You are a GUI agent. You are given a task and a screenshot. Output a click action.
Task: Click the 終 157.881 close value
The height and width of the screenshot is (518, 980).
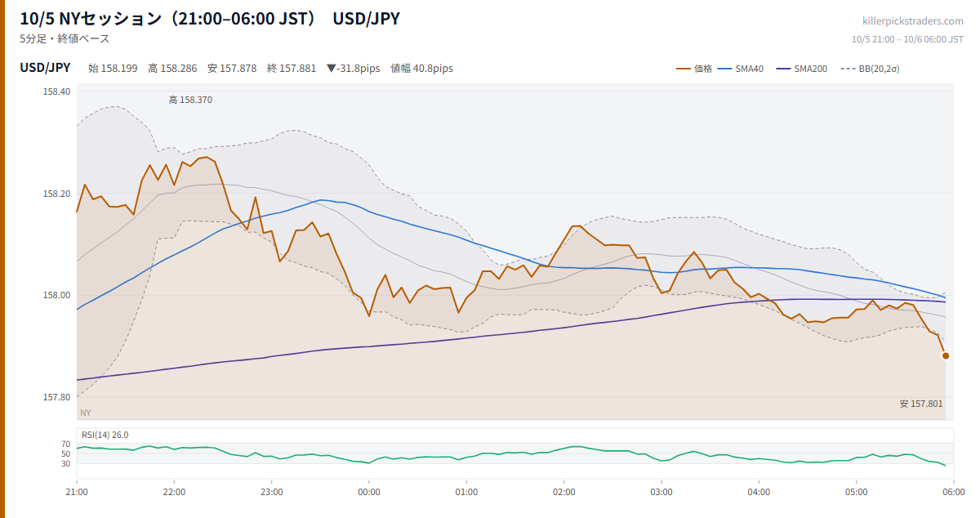coord(292,69)
